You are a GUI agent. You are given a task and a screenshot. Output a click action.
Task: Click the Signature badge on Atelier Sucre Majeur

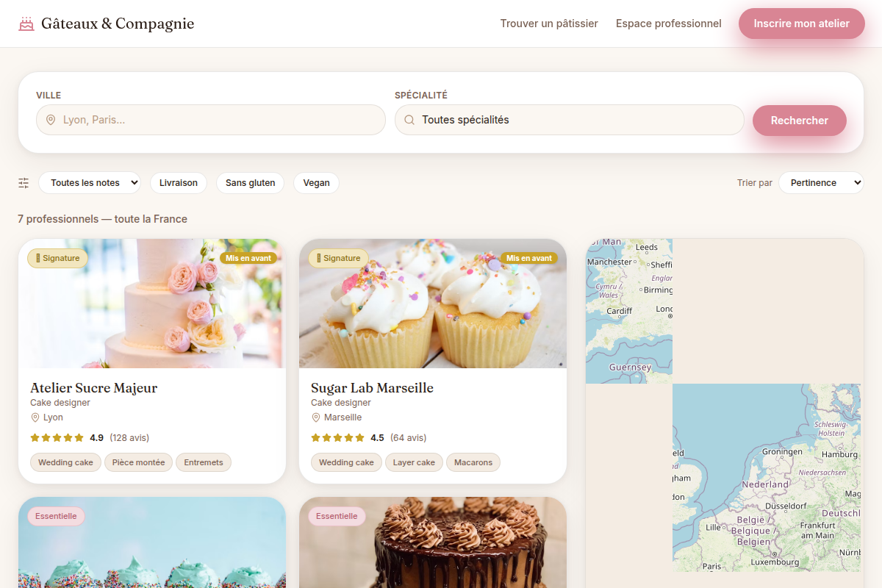tap(58, 258)
